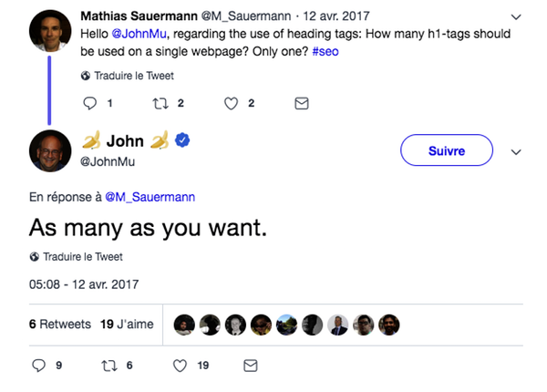Click Traduire le Tweet under Mathias's tweet
The image size is (547, 392).
click(x=134, y=76)
